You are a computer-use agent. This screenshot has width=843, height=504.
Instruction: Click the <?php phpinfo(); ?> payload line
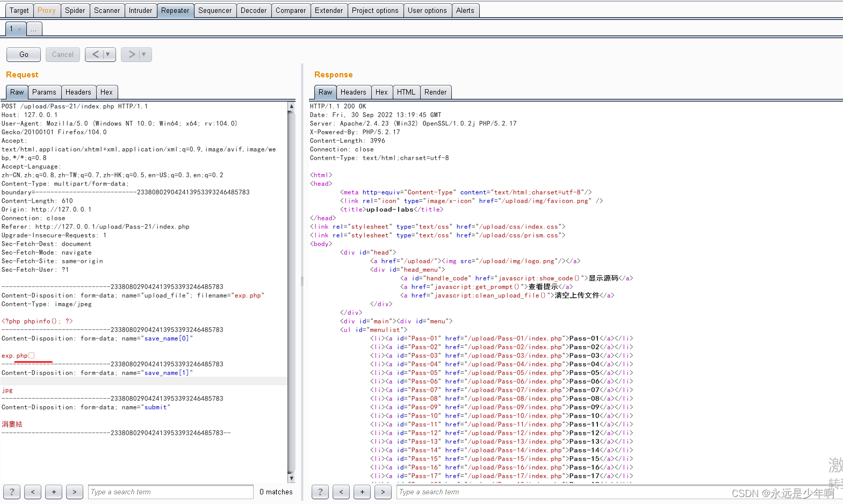[37, 321]
